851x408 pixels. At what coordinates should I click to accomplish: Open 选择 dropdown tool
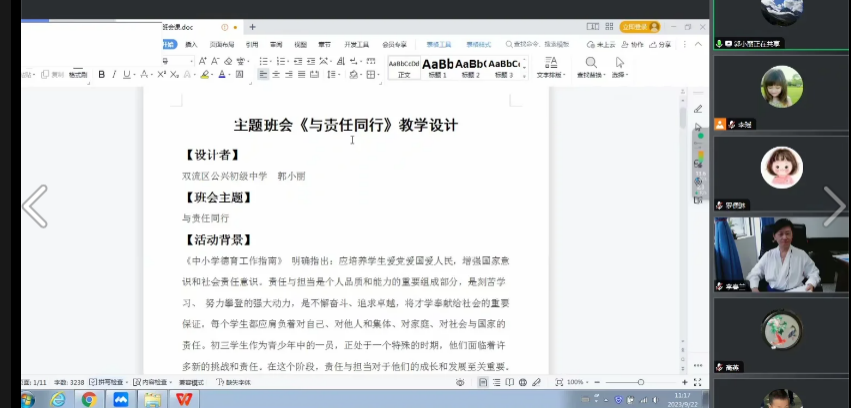point(619,68)
